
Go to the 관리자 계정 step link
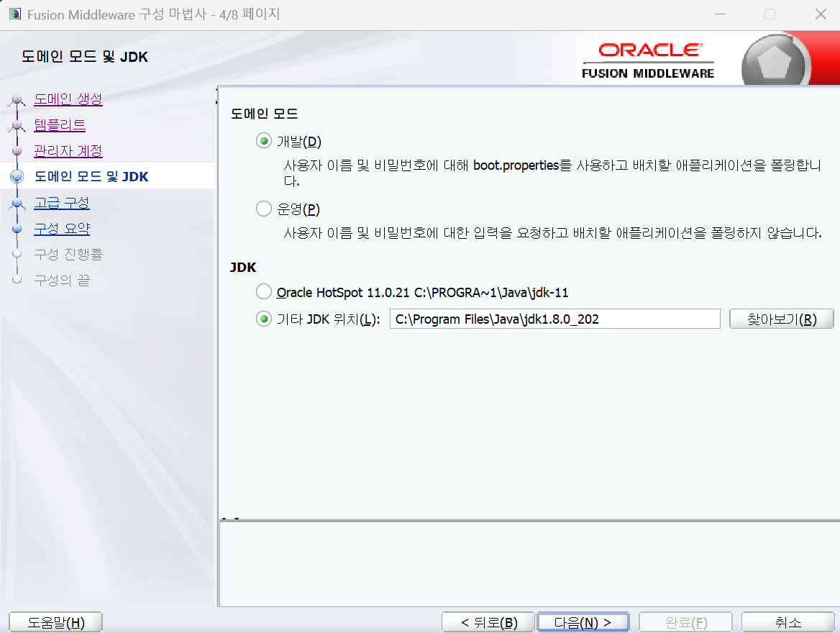click(x=68, y=150)
